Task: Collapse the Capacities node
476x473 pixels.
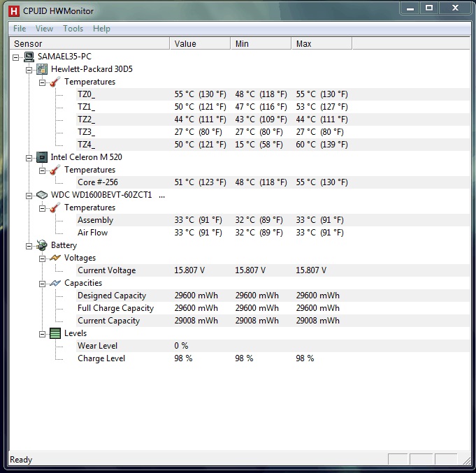Action: click(42, 284)
